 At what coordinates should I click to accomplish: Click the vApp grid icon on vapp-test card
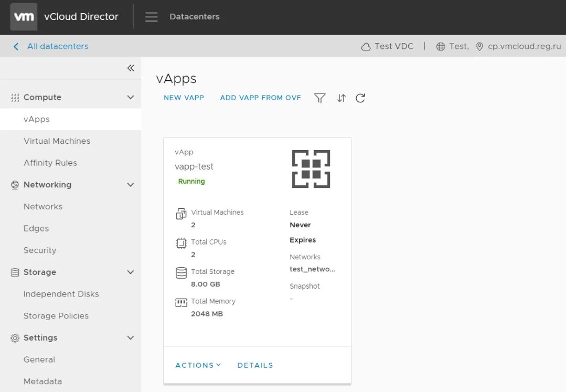(x=311, y=169)
